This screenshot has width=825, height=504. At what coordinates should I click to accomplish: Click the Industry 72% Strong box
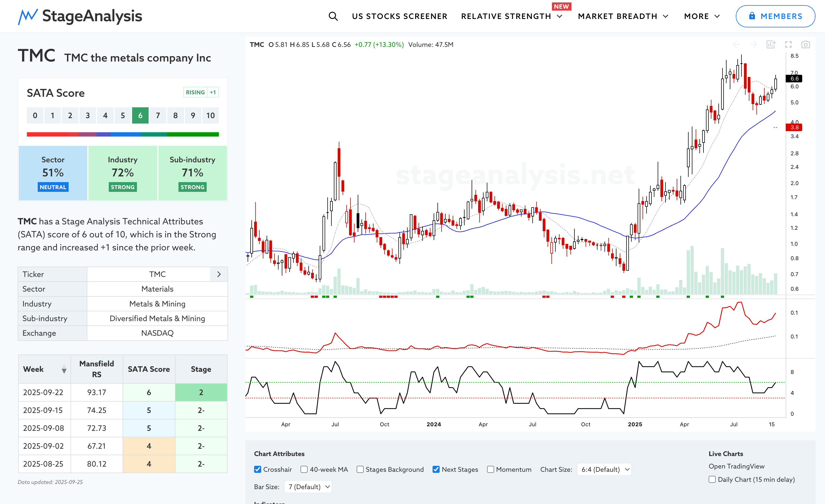[x=123, y=173]
